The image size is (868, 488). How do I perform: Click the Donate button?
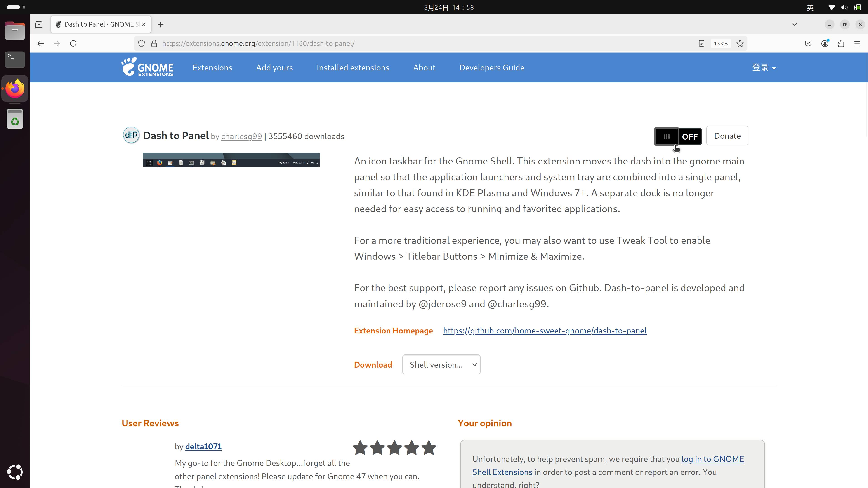727,136
